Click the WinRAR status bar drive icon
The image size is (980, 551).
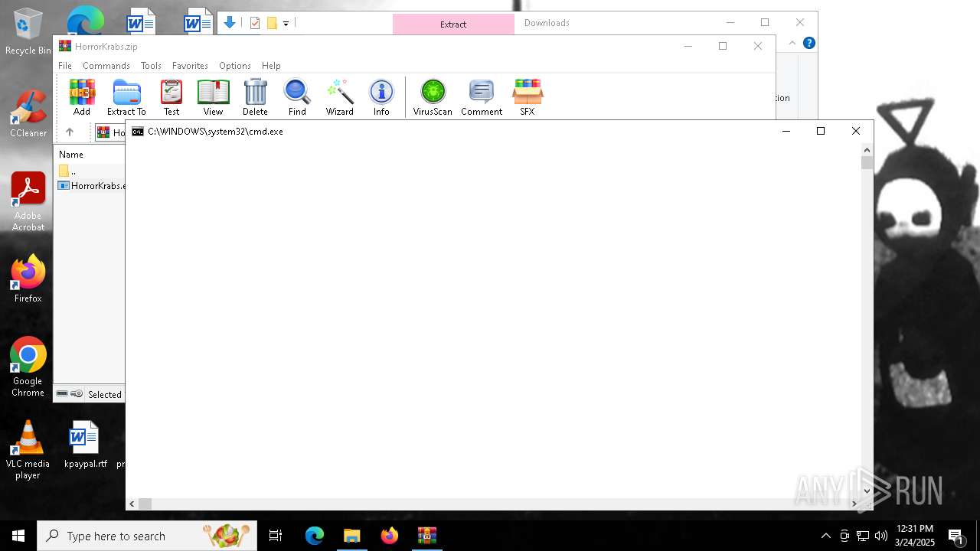pyautogui.click(x=62, y=394)
